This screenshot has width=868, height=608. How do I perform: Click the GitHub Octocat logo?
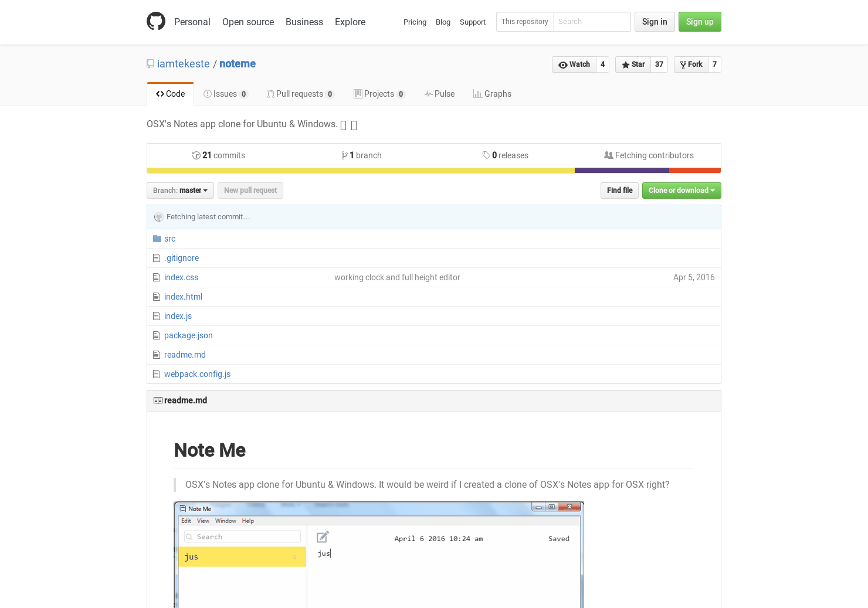coord(156,21)
